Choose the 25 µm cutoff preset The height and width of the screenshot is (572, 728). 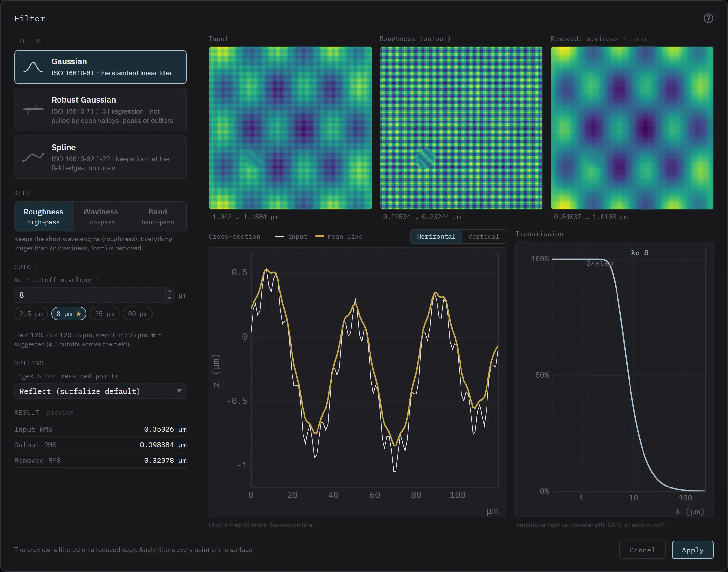[104, 314]
